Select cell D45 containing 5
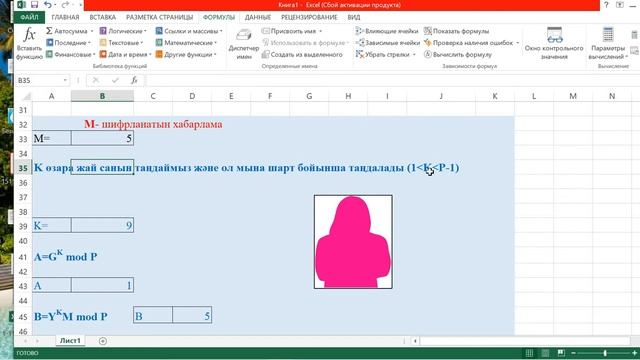Screen dimensions: 640x360 click(x=192, y=316)
